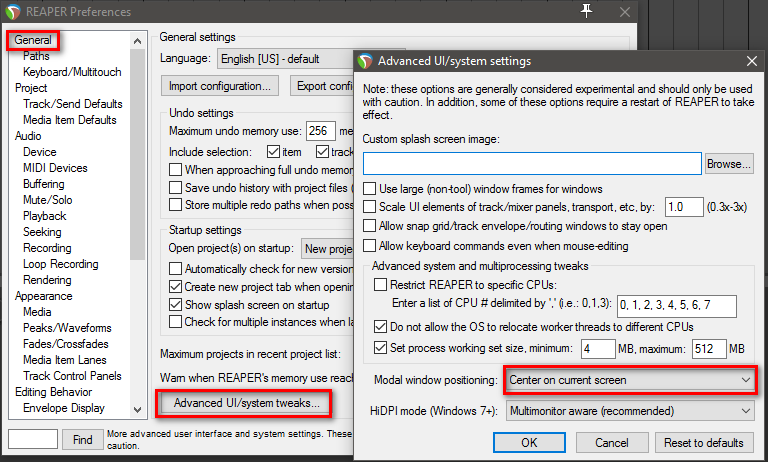Close the Advanced UI/system settings dialog
The height and width of the screenshot is (462, 768).
coord(752,61)
